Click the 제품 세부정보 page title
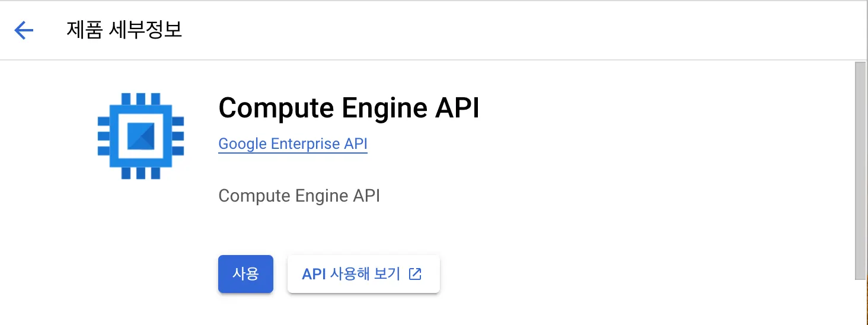This screenshot has height=325, width=868. click(124, 30)
